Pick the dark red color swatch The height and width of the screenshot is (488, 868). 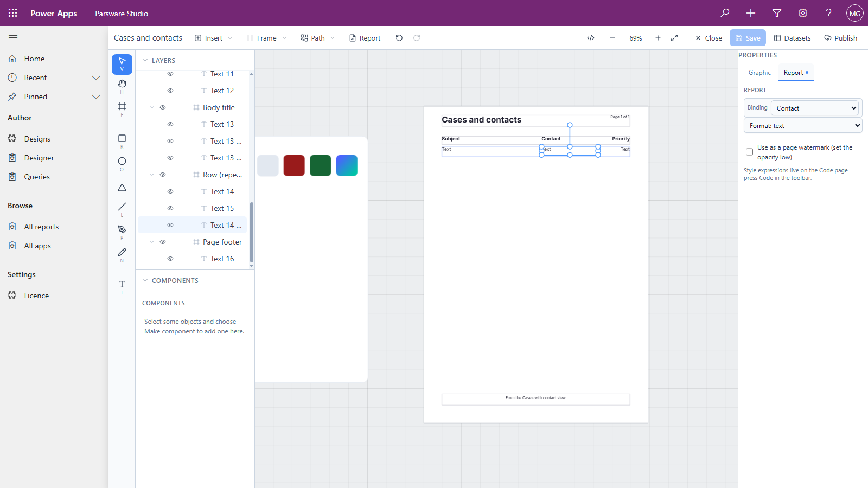click(294, 165)
